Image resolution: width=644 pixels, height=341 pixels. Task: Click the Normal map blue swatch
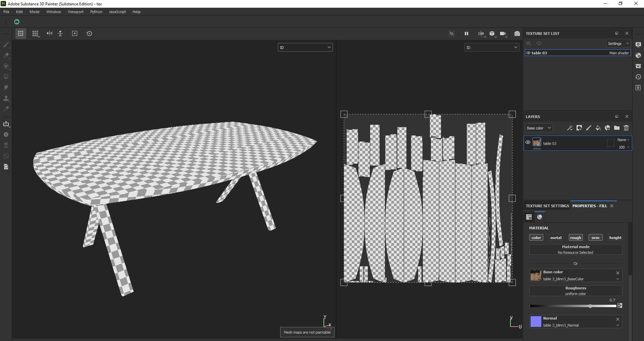click(x=536, y=322)
